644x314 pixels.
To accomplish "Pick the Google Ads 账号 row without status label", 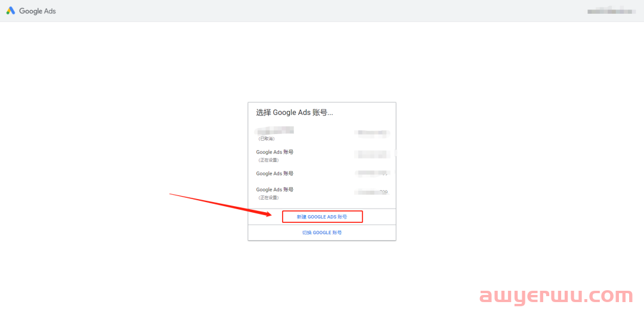I will [322, 173].
